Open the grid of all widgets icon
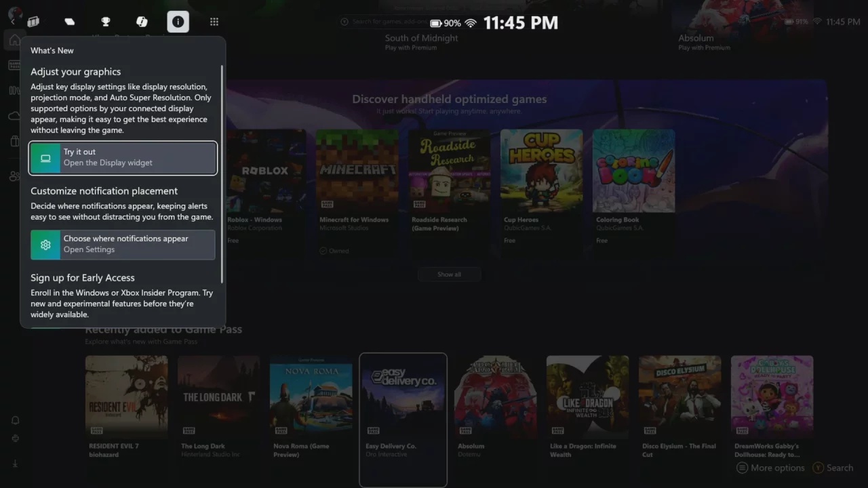This screenshot has width=868, height=488. pos(214,22)
